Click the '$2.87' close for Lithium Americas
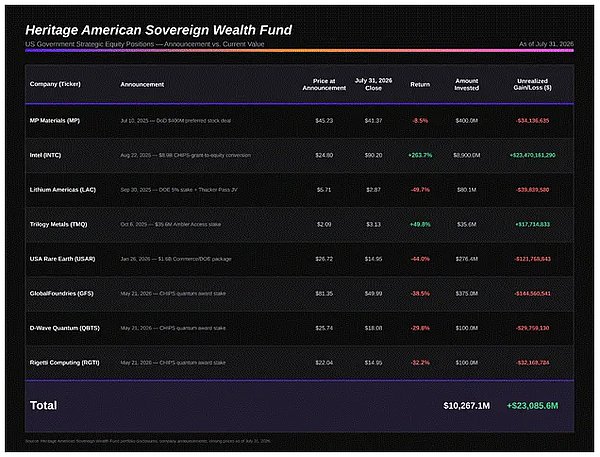The width and height of the screenshot is (600, 457). [x=373, y=189]
